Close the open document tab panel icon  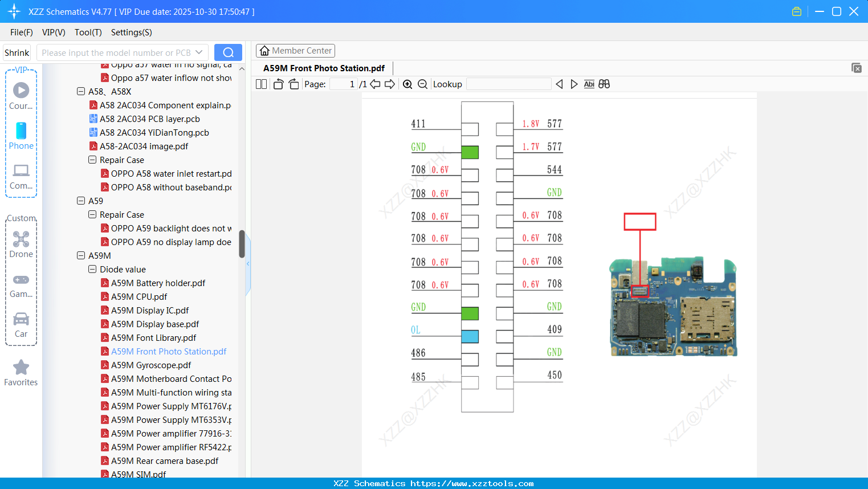coord(856,68)
